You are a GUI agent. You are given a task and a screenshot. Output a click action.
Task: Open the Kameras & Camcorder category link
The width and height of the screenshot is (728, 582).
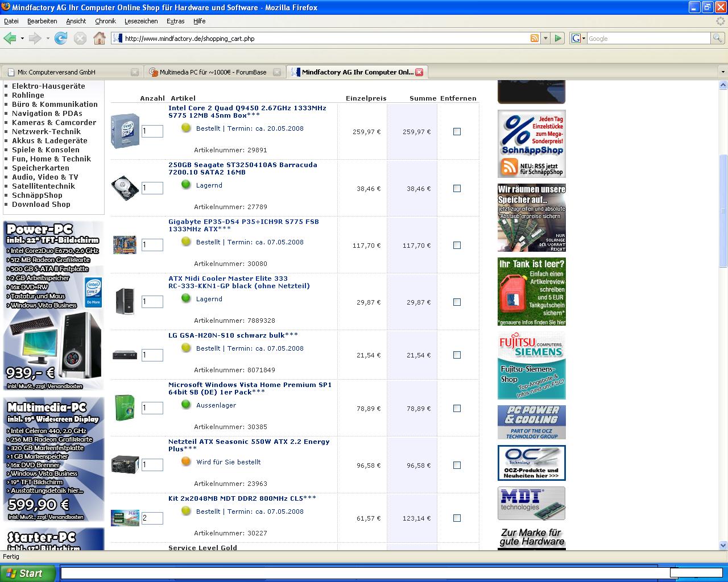54,122
